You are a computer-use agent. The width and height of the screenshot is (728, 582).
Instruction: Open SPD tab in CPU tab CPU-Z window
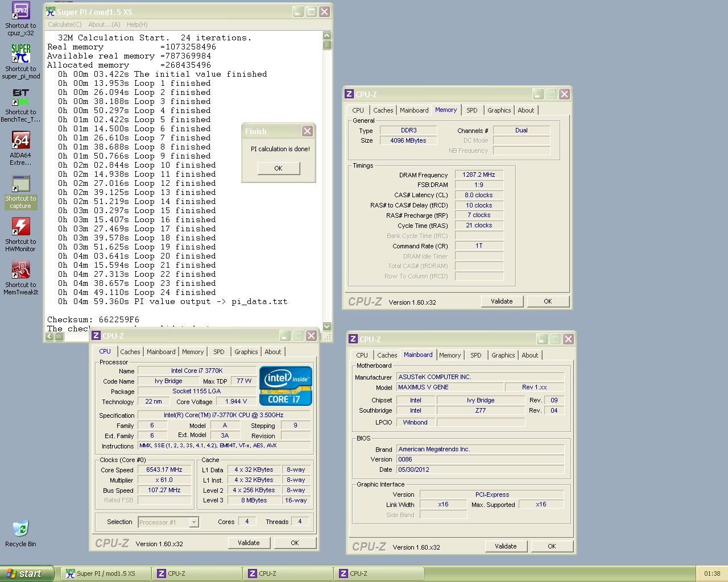(219, 352)
